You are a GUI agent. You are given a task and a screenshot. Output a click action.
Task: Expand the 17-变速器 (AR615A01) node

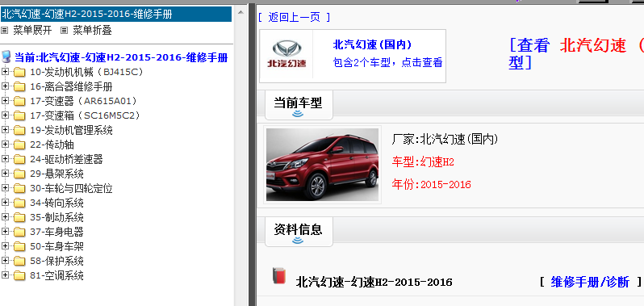5,101
